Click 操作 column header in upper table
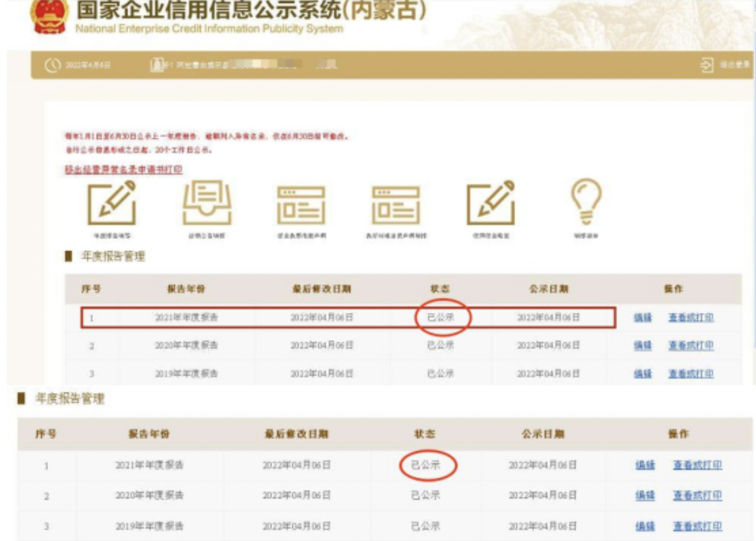This screenshot has width=756, height=541. coord(673,289)
